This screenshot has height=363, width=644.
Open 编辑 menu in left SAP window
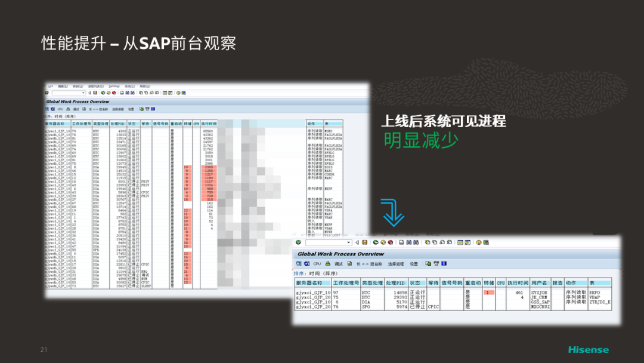63,87
